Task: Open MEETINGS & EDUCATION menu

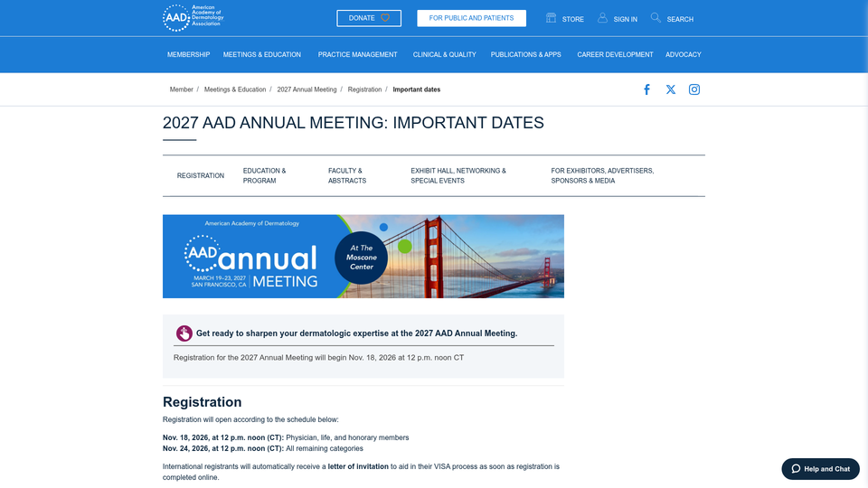Action: coord(262,55)
